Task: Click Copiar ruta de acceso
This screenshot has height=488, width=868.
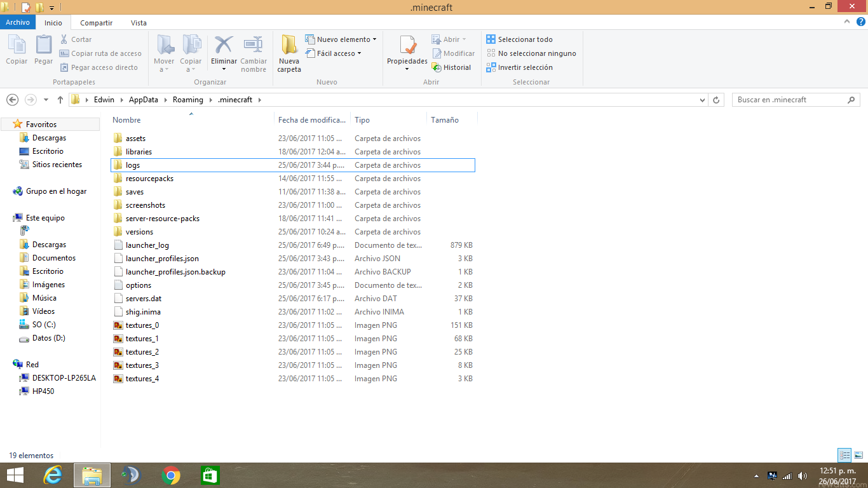Action: click(x=100, y=53)
